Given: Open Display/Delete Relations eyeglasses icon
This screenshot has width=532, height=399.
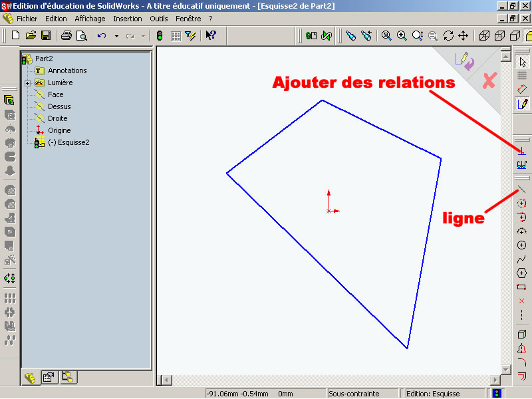Looking at the screenshot, I should 522,165.
